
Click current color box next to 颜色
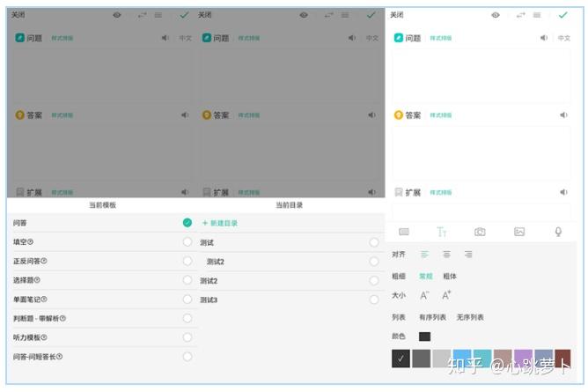(x=424, y=337)
